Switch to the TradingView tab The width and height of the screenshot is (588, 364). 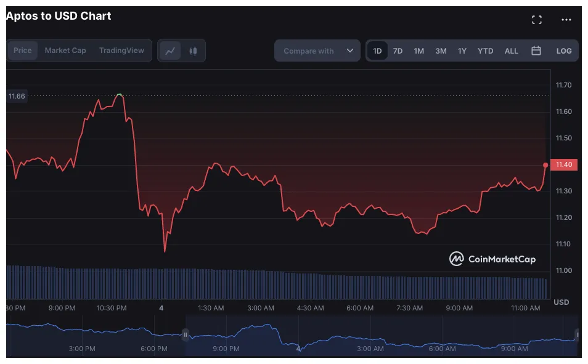[121, 51]
